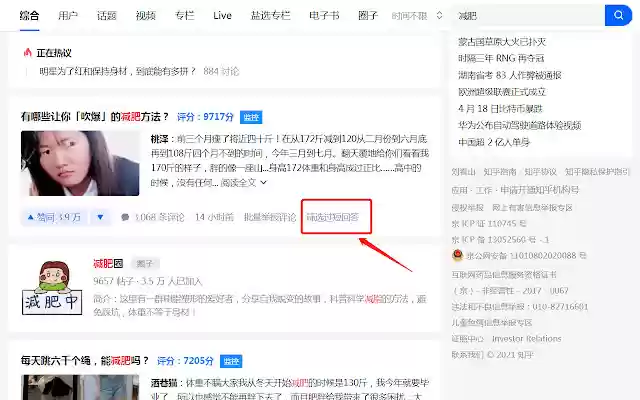Open hot discussion 明星为了红和保持身材
Viewport: 640px width, 400px height.
118,71
